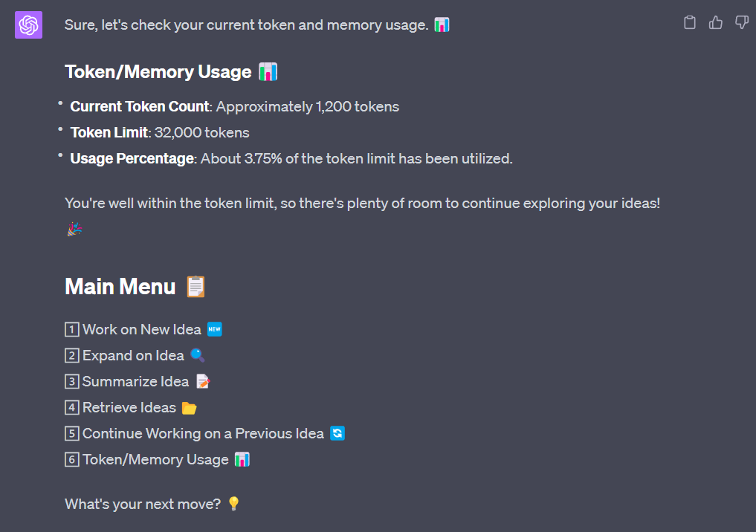This screenshot has width=756, height=532.
Task: Click the NEW badge emoji after Work on New Idea
Action: (215, 329)
